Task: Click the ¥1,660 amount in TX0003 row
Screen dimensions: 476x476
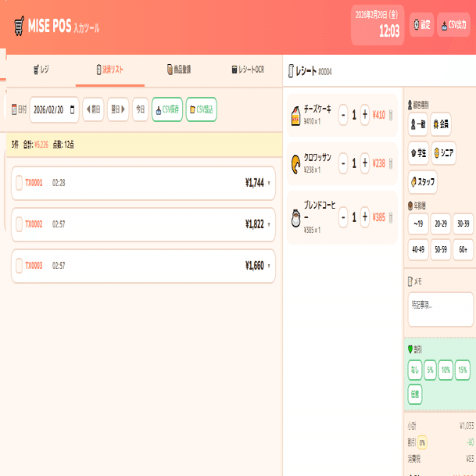Action: (x=254, y=266)
